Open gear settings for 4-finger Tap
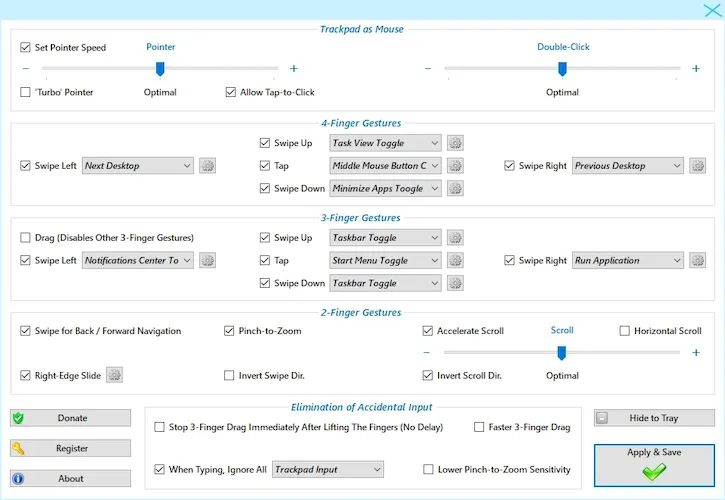The width and height of the screenshot is (725, 500). coord(455,166)
